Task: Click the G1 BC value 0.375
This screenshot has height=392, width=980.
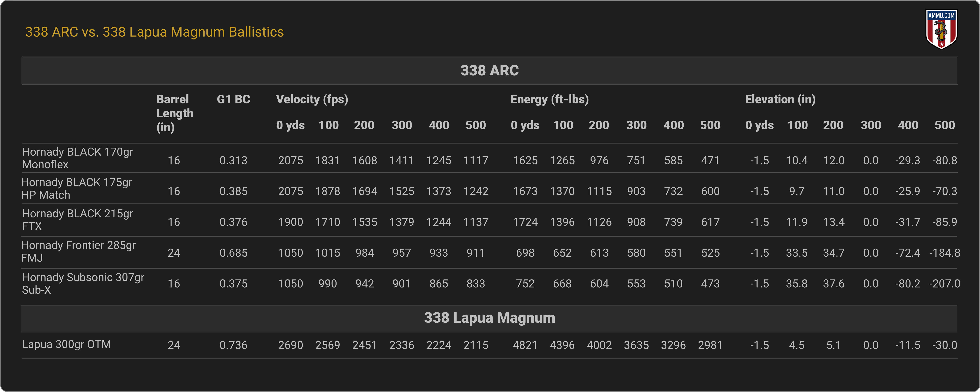Action: pos(234,284)
